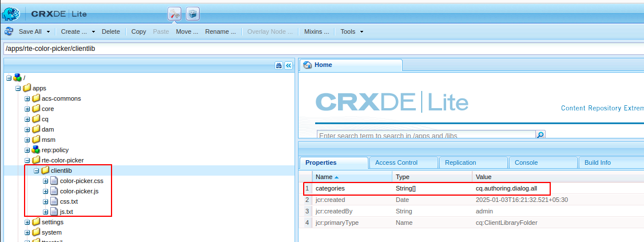Click the Copy toolbar button
Image resolution: width=644 pixels, height=242 pixels.
pyautogui.click(x=139, y=31)
